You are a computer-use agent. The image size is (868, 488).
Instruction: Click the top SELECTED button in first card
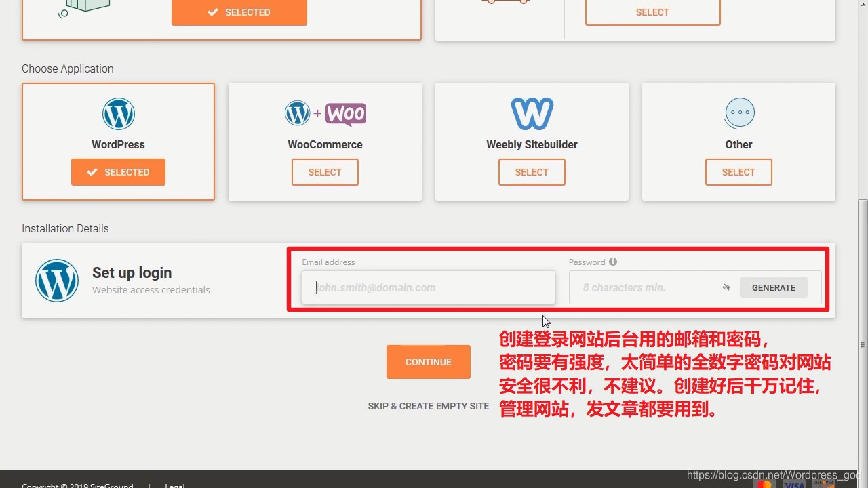tap(239, 12)
